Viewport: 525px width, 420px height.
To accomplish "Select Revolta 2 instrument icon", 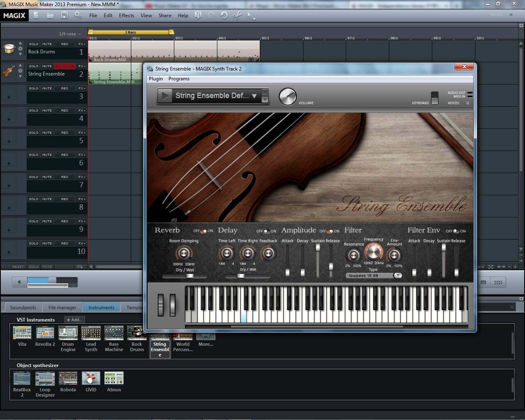I will 45,332.
